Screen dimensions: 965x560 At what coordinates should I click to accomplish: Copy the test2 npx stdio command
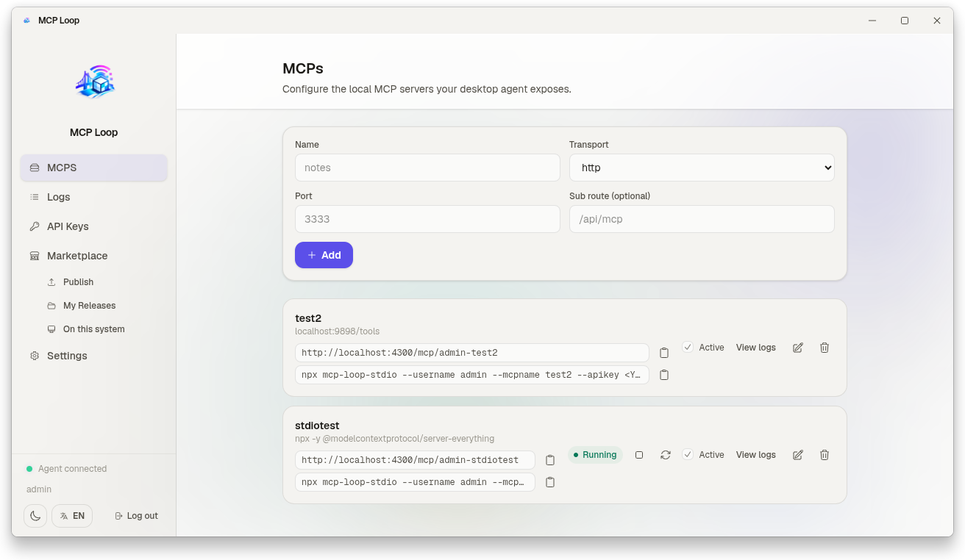664,375
